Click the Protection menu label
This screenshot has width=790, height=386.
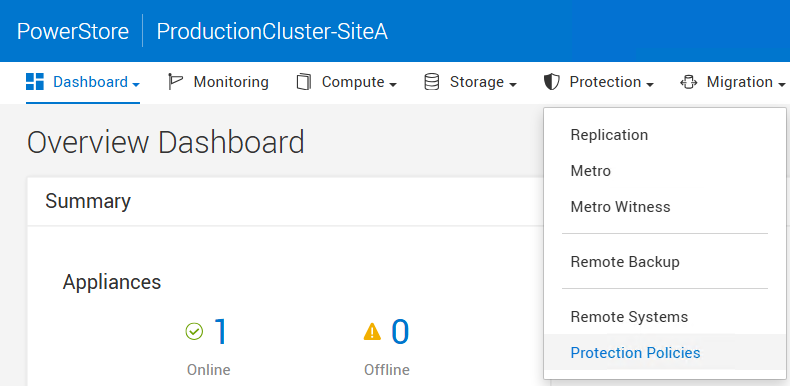[x=606, y=82]
